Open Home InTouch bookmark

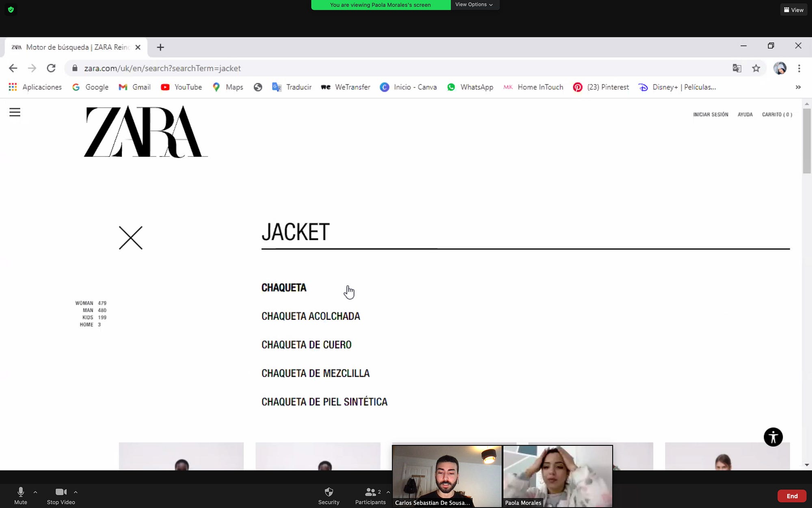pyautogui.click(x=533, y=87)
